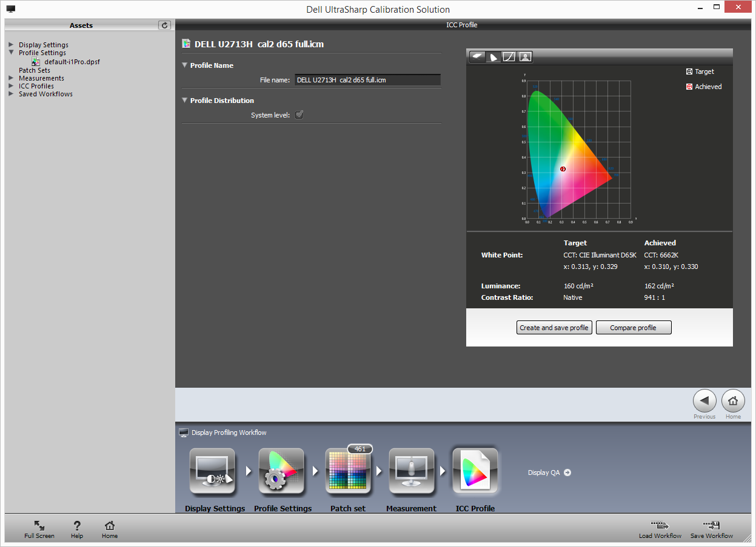Screen dimensions: 756x547
Task: Collapse the Profile Distribution section
Action: tap(185, 100)
